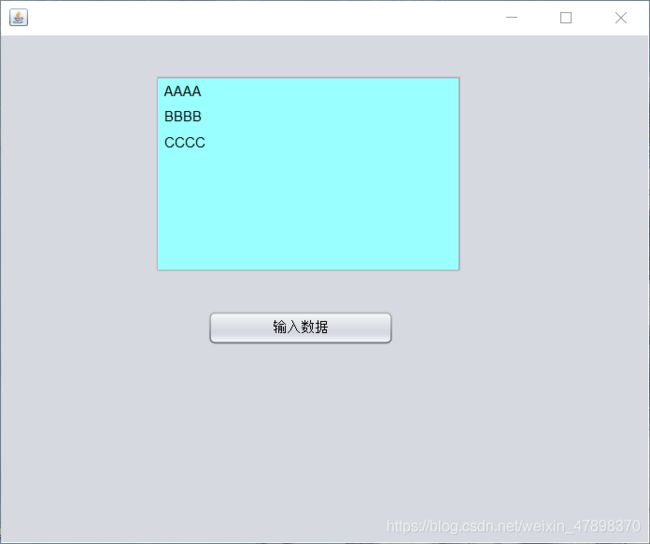This screenshot has height=544, width=650.
Task: Select the AAAA list item
Action: [x=308, y=91]
